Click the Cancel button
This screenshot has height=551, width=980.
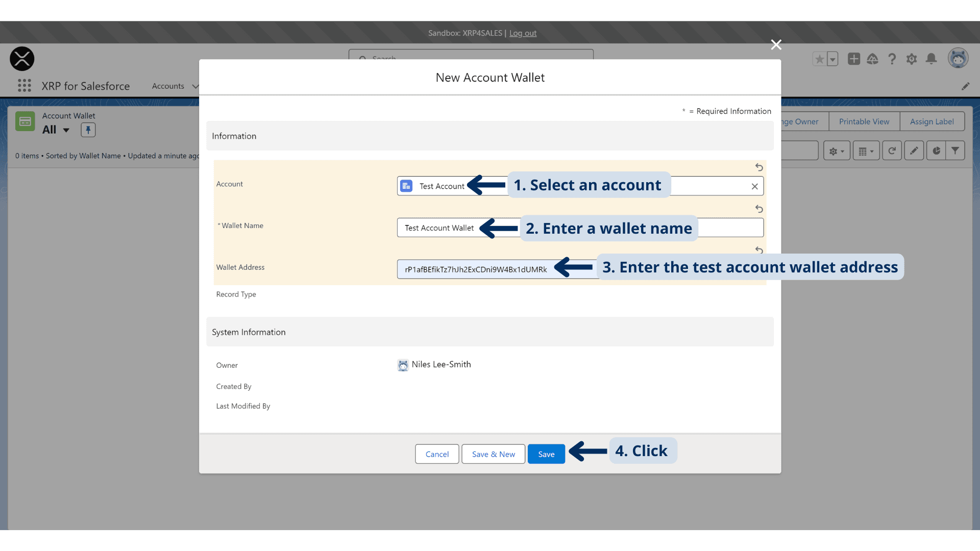tap(437, 454)
